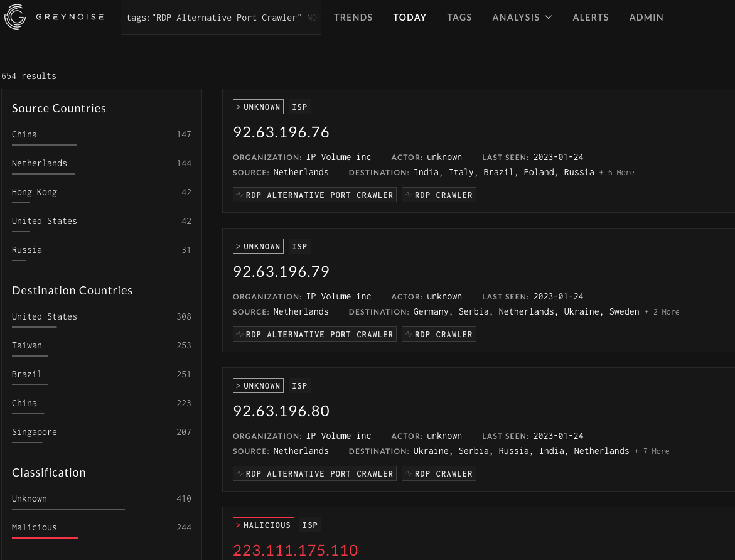Switch to the TODAY tab
This screenshot has width=735, height=560.
tap(410, 18)
